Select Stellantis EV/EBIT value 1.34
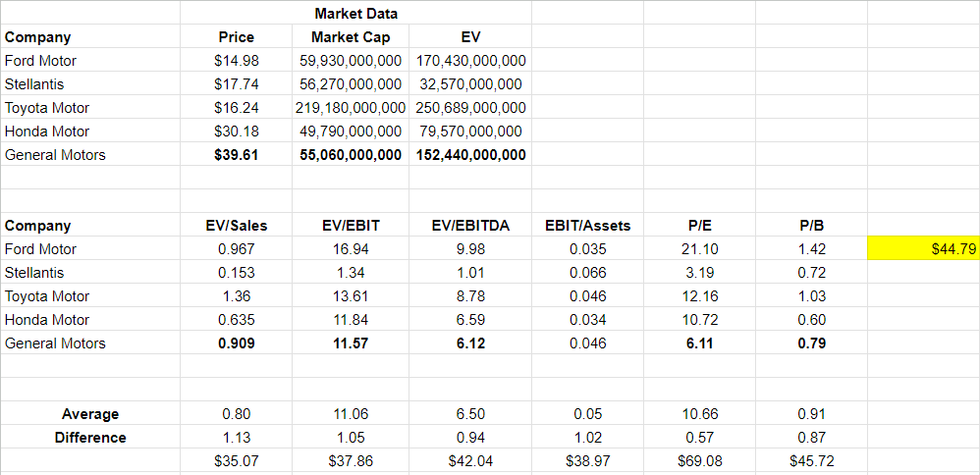The height and width of the screenshot is (475, 980). click(x=351, y=273)
